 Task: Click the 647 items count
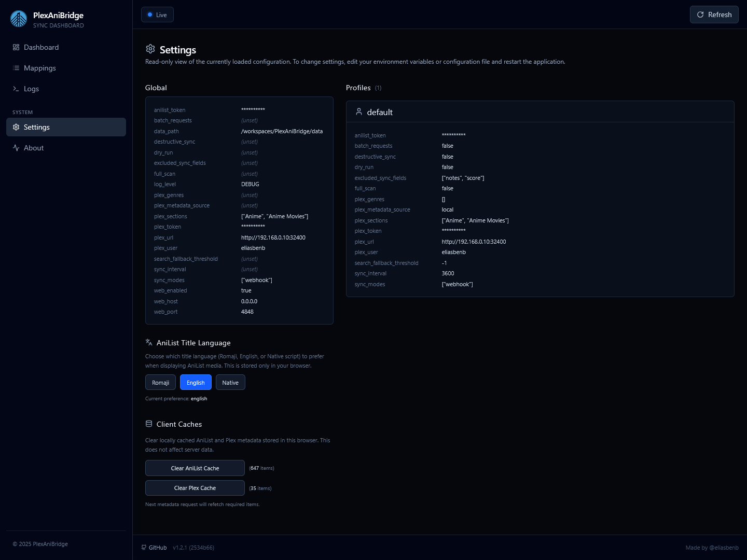click(261, 468)
